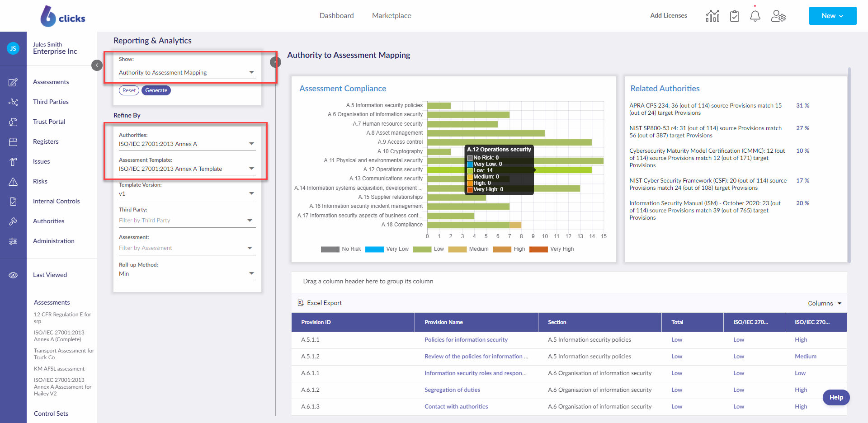Open Trust Portal menu item
The image size is (868, 423).
pyautogui.click(x=49, y=122)
